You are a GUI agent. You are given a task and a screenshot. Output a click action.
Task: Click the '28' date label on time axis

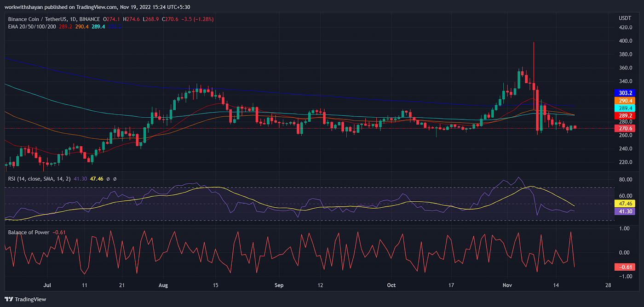pos(608,285)
